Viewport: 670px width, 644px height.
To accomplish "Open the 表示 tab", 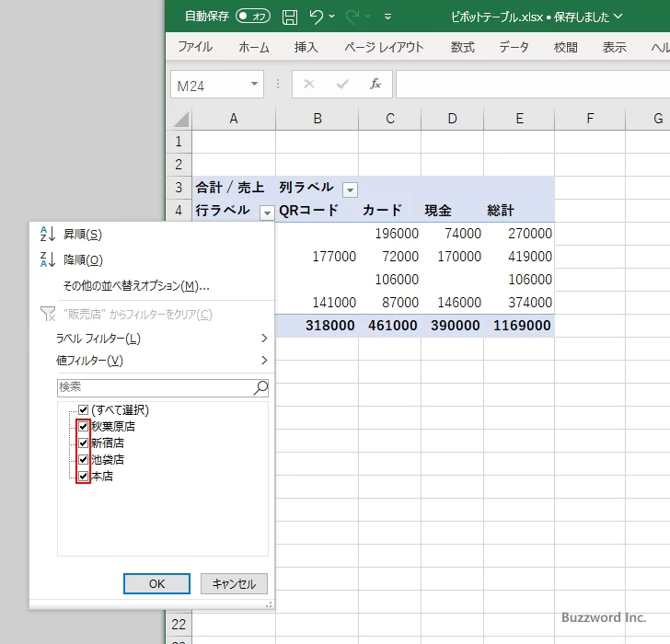I will [x=615, y=47].
